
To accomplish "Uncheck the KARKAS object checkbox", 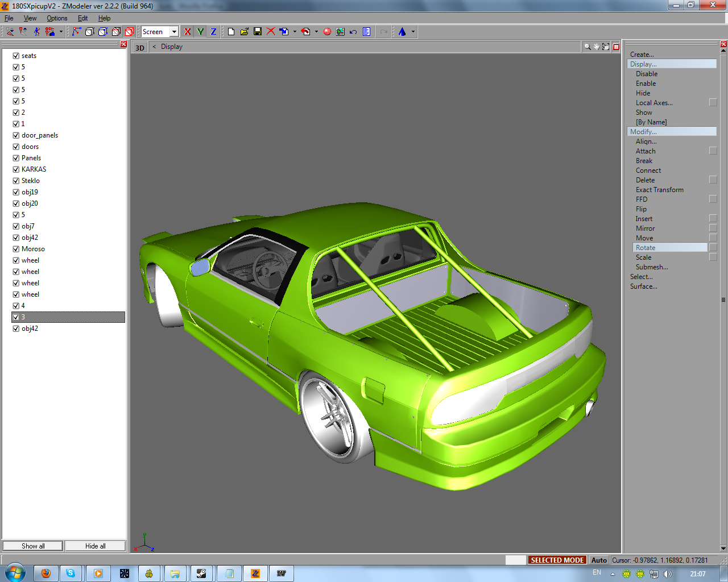I will click(x=16, y=169).
